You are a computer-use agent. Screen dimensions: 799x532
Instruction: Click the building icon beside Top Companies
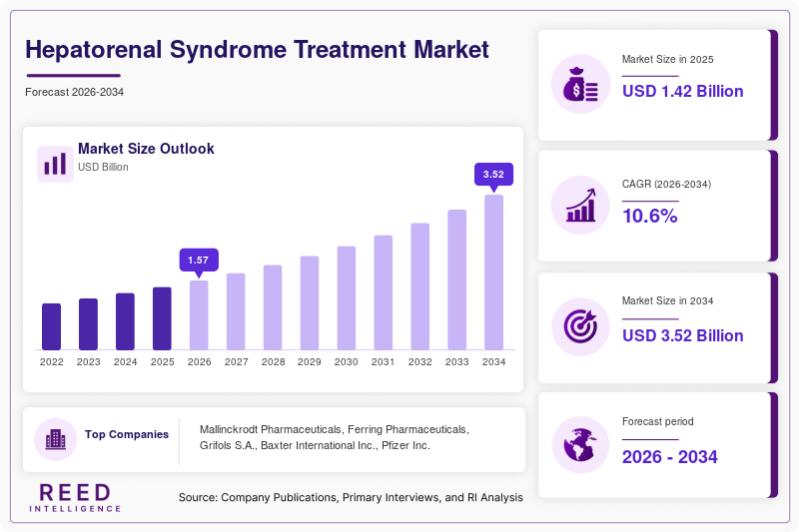(x=56, y=439)
